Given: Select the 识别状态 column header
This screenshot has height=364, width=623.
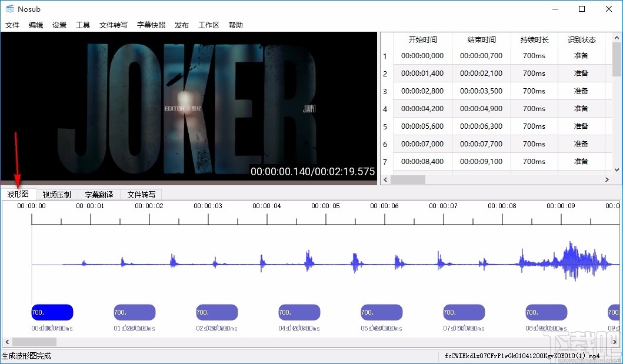Looking at the screenshot, I should [x=581, y=39].
